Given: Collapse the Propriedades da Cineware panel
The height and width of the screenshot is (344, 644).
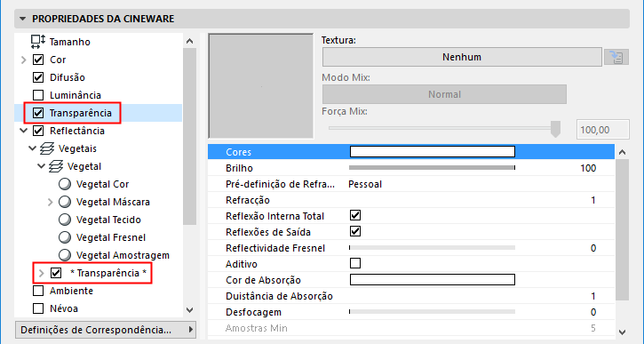Looking at the screenshot, I should [22, 19].
